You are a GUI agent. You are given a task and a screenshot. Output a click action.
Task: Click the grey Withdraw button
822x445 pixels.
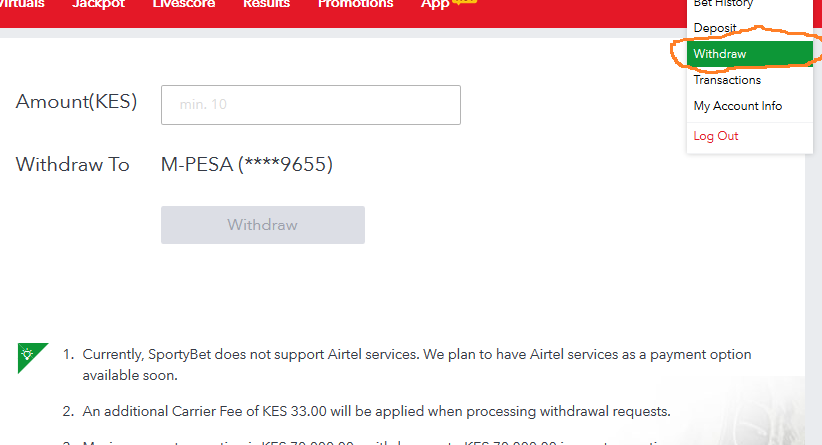click(263, 225)
